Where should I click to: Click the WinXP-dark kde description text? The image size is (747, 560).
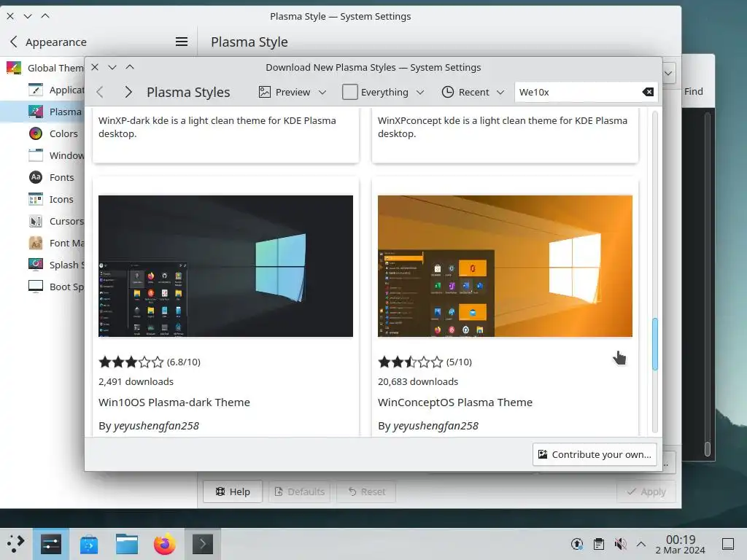tap(217, 127)
